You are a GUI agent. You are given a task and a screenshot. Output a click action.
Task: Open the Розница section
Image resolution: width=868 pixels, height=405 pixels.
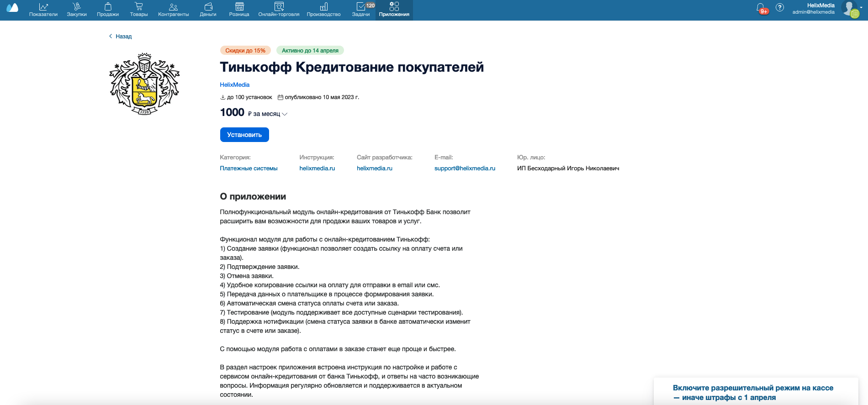[x=239, y=10]
